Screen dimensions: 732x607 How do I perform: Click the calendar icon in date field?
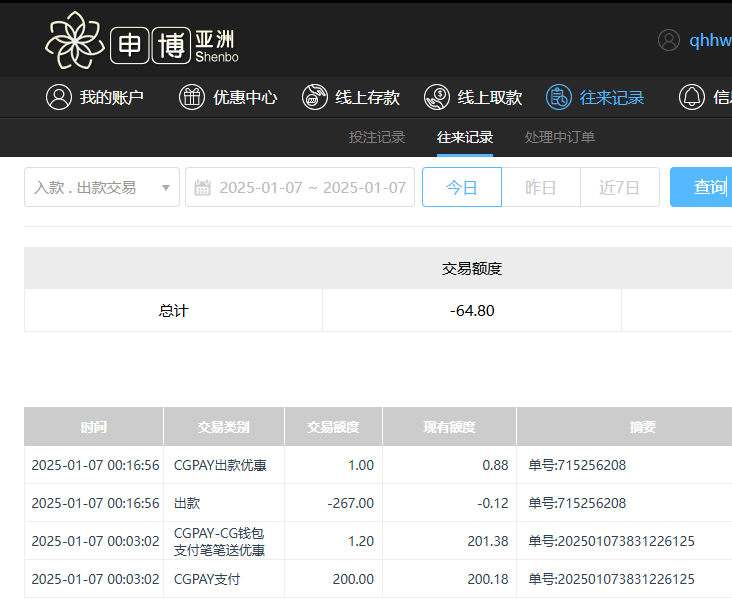click(x=202, y=187)
